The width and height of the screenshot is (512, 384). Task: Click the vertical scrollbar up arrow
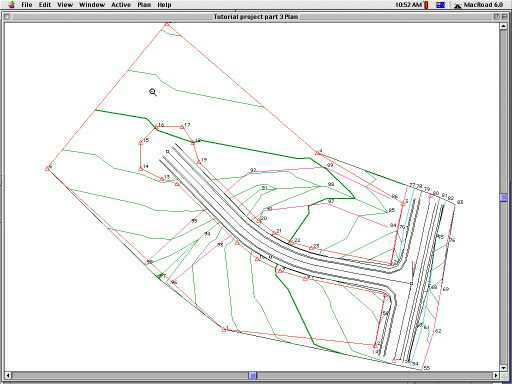pos(504,26)
